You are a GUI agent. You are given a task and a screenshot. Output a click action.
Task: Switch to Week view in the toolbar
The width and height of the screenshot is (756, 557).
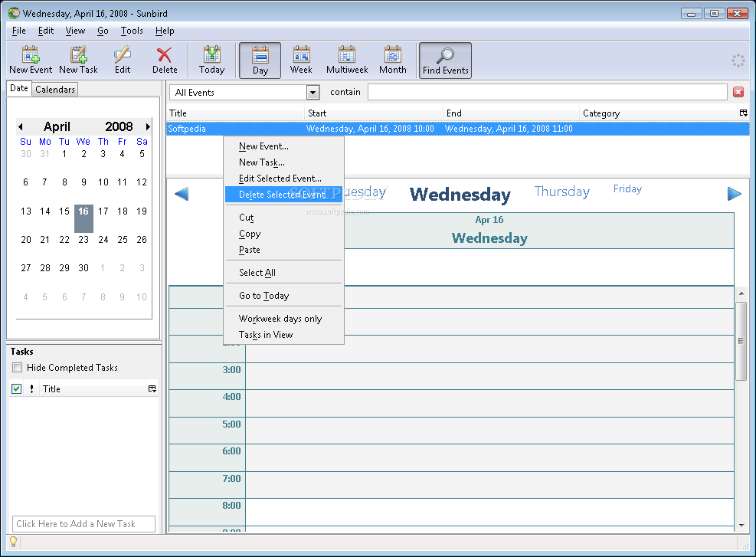tap(301, 61)
